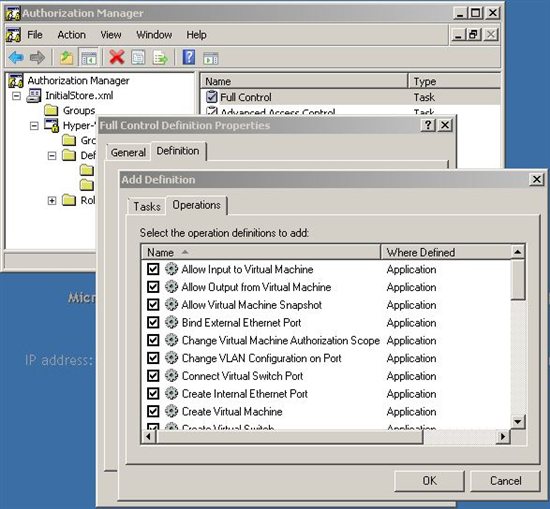Click Name column header in Authorization Manager list
The image size is (550, 509).
pos(304,81)
